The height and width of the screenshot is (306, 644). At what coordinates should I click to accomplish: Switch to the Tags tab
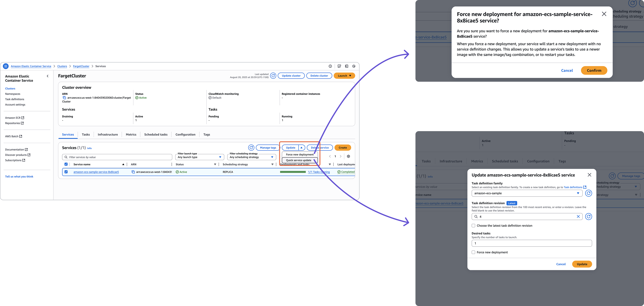click(207, 135)
